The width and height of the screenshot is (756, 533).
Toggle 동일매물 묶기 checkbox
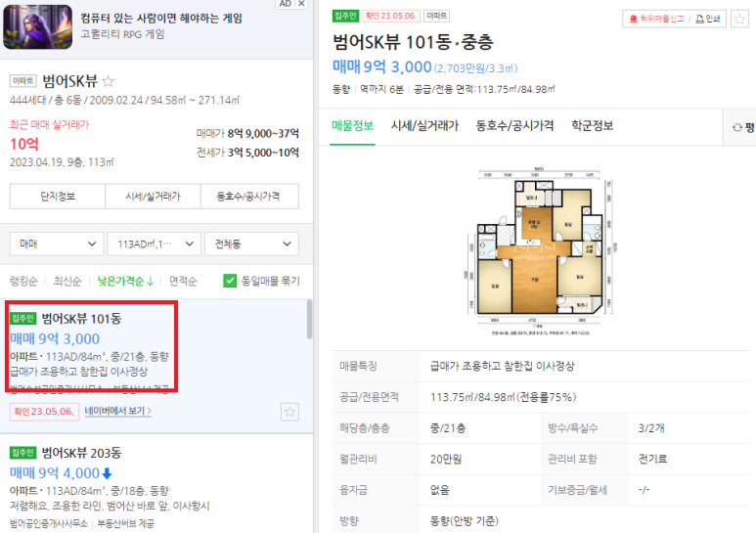(x=230, y=281)
